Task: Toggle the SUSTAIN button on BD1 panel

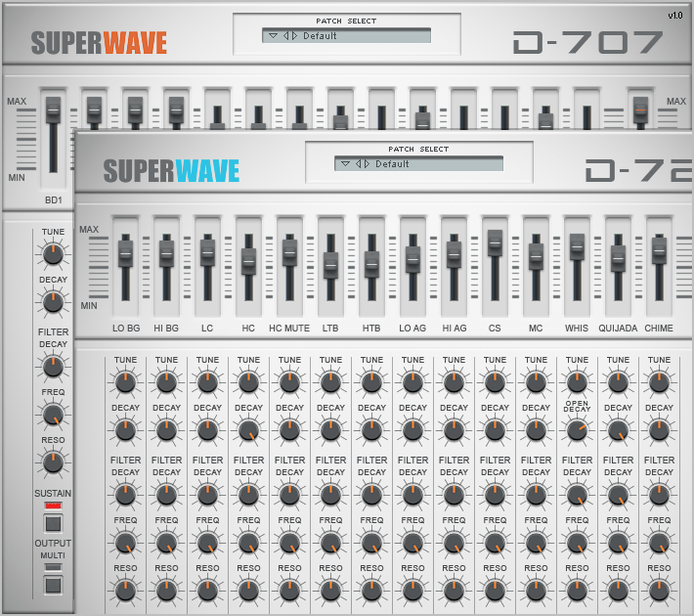Action: coord(53,522)
